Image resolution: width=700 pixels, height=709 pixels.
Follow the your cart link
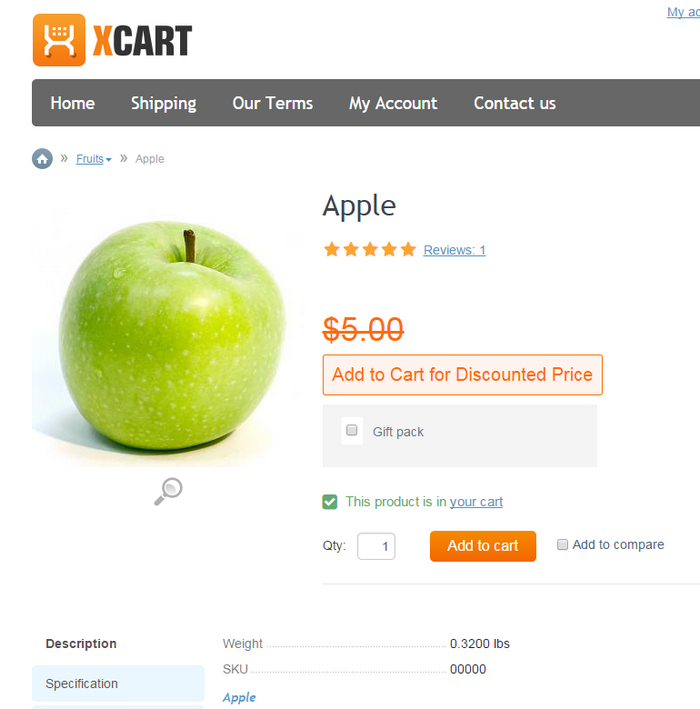coord(476,502)
